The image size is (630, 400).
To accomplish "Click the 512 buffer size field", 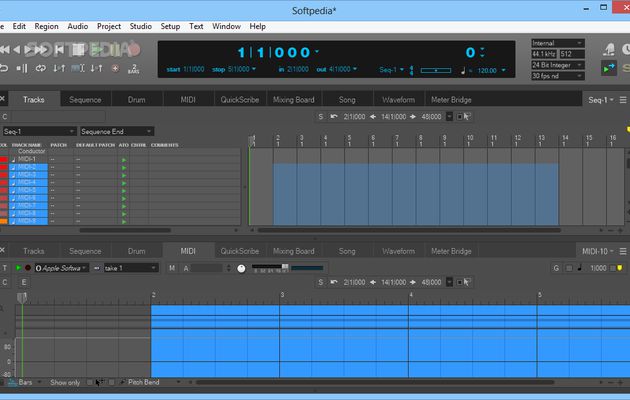I will pyautogui.click(x=571, y=54).
